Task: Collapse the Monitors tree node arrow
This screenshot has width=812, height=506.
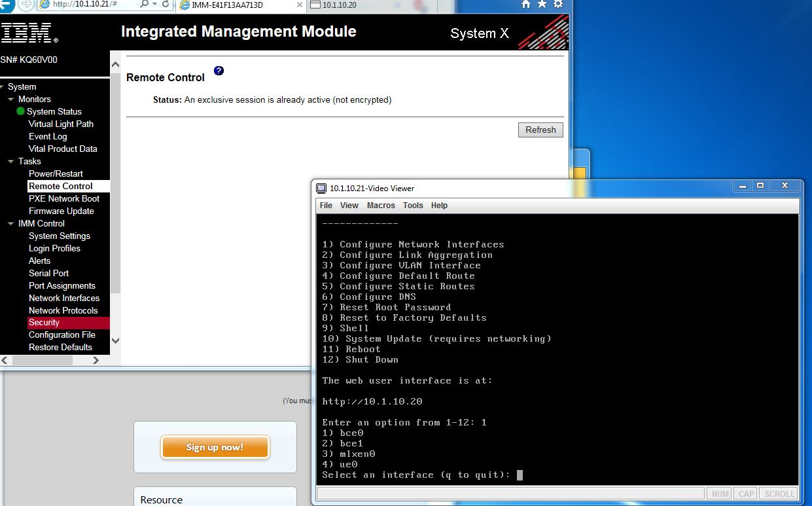Action: 11,99
